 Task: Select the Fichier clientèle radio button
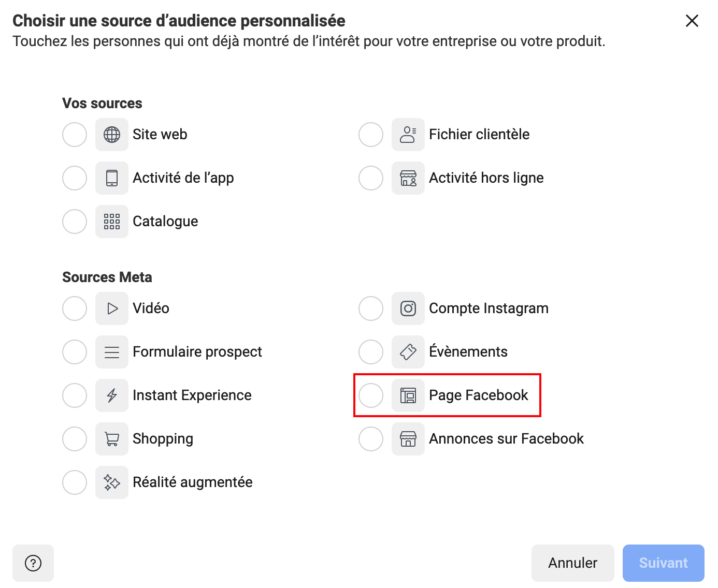(x=371, y=135)
